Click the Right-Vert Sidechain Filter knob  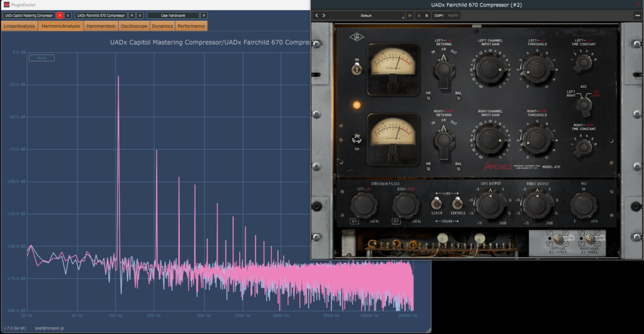(406, 205)
